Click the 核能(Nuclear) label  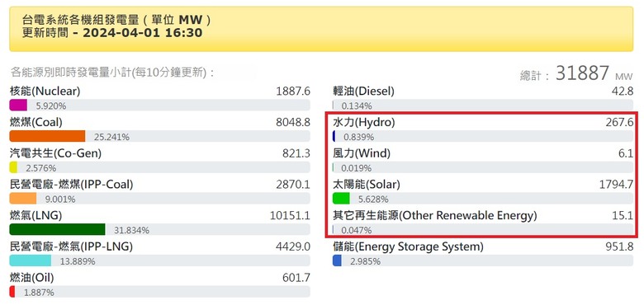[45, 91]
